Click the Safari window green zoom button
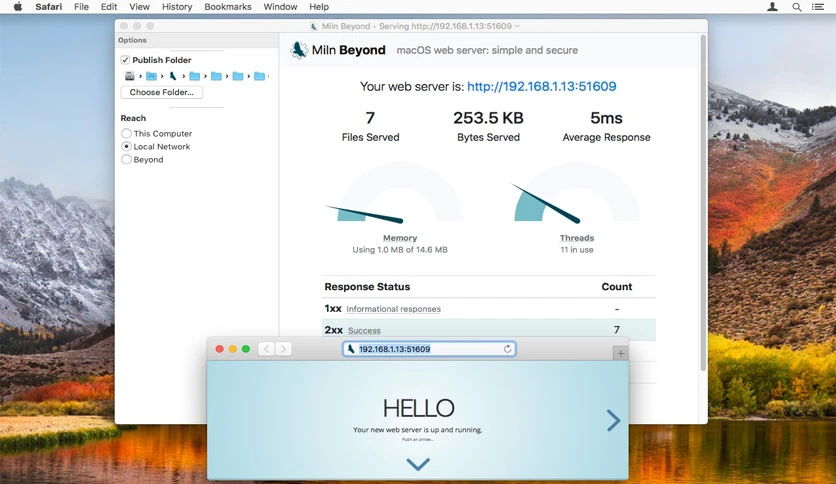This screenshot has height=484, width=836. (x=246, y=349)
